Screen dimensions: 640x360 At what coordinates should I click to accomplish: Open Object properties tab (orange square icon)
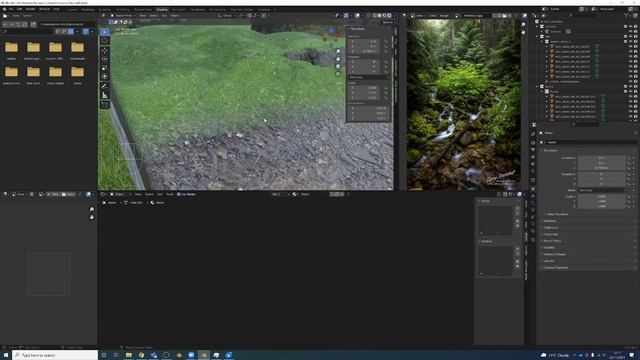533,189
